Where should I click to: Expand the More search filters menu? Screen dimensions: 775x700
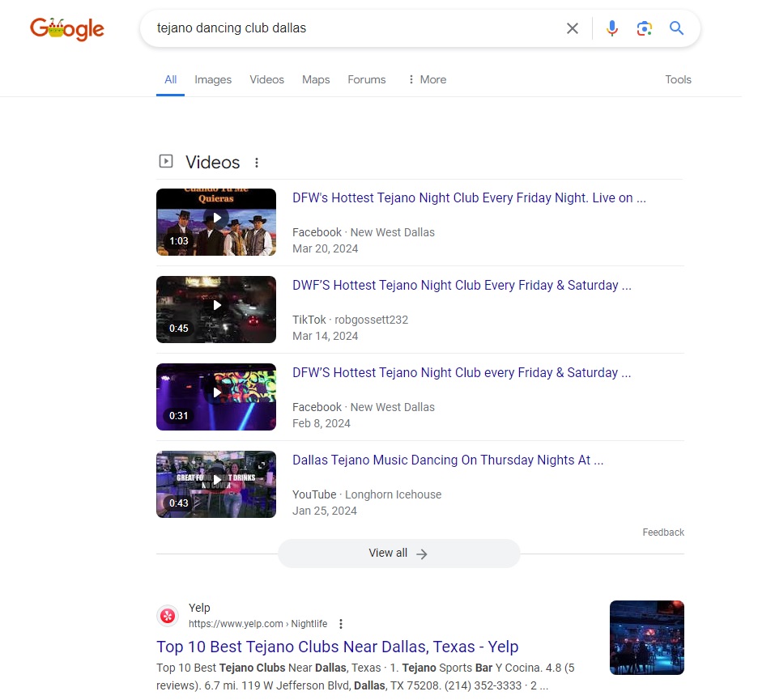(427, 79)
